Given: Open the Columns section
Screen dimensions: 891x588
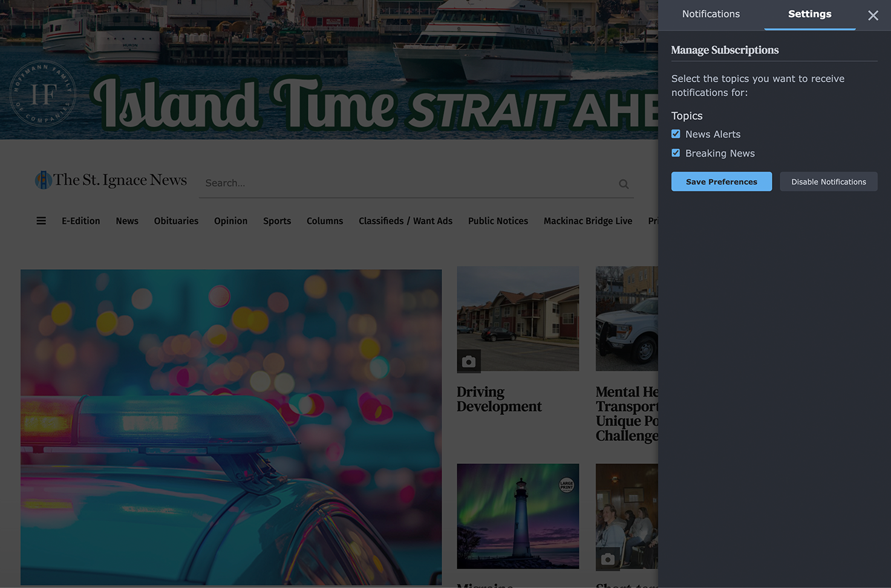Looking at the screenshot, I should coord(325,221).
